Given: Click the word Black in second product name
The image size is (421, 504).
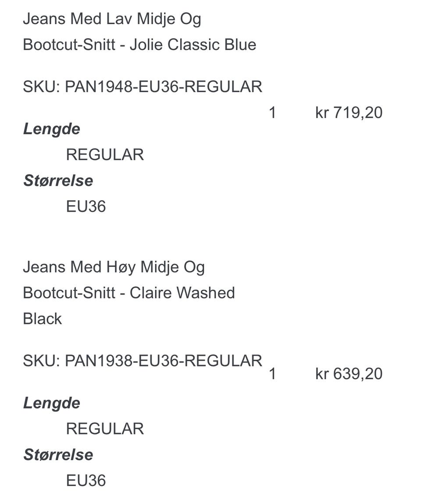Looking at the screenshot, I should [42, 319].
